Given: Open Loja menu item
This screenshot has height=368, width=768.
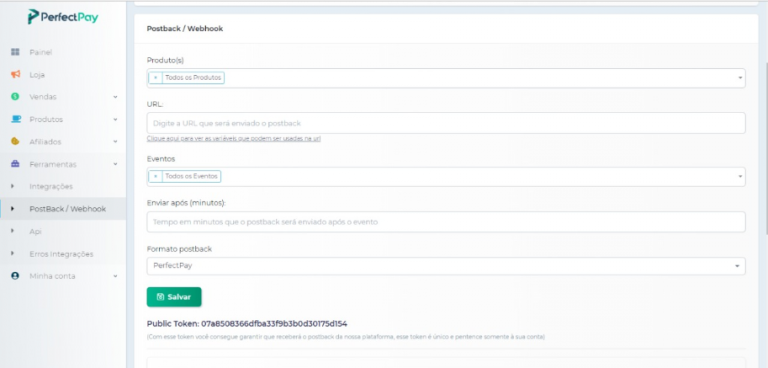Looking at the screenshot, I should coord(37,74).
